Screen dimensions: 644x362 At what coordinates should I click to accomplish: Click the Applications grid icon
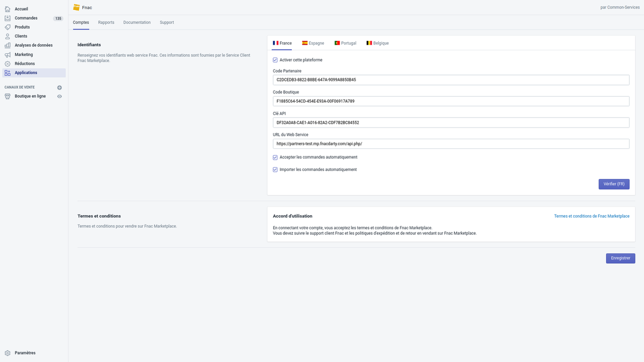(8, 73)
